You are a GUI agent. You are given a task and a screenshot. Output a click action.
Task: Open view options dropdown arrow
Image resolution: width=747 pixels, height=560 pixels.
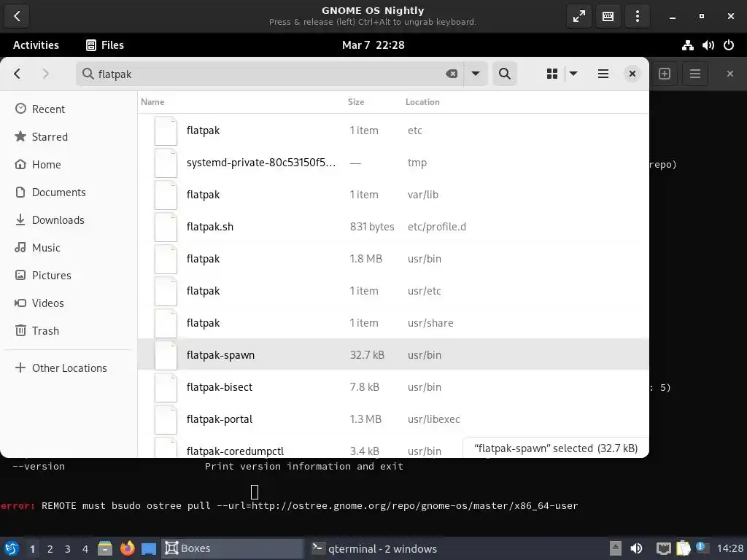click(573, 74)
